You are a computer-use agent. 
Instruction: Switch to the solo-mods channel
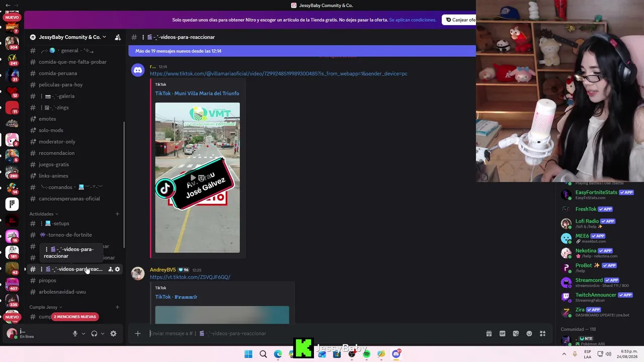point(73,130)
